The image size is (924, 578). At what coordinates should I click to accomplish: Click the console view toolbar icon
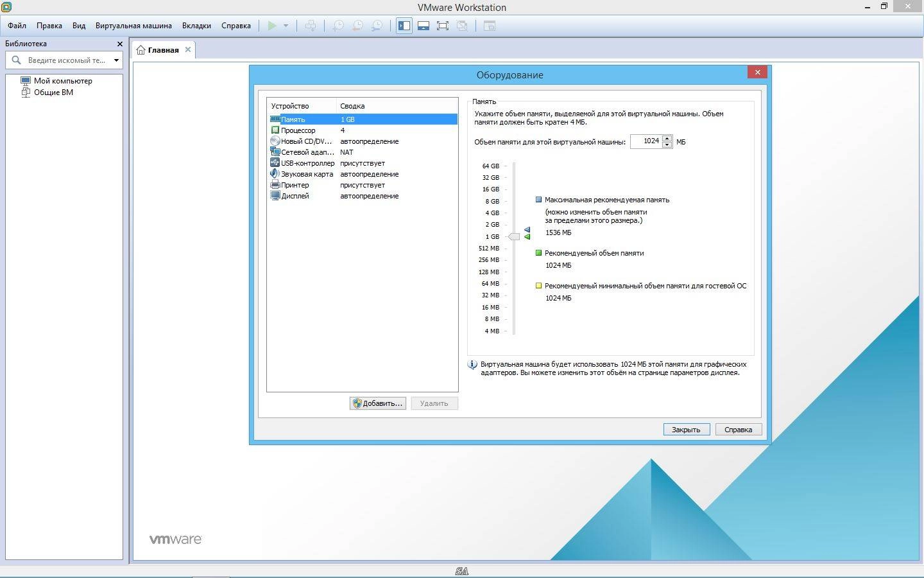coord(490,26)
